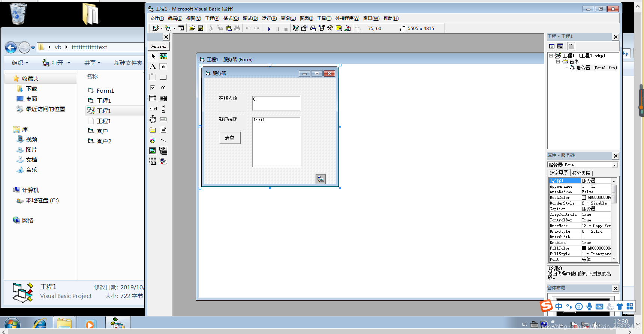
Task: Open the 文件(F) menu
Action: (x=157, y=18)
